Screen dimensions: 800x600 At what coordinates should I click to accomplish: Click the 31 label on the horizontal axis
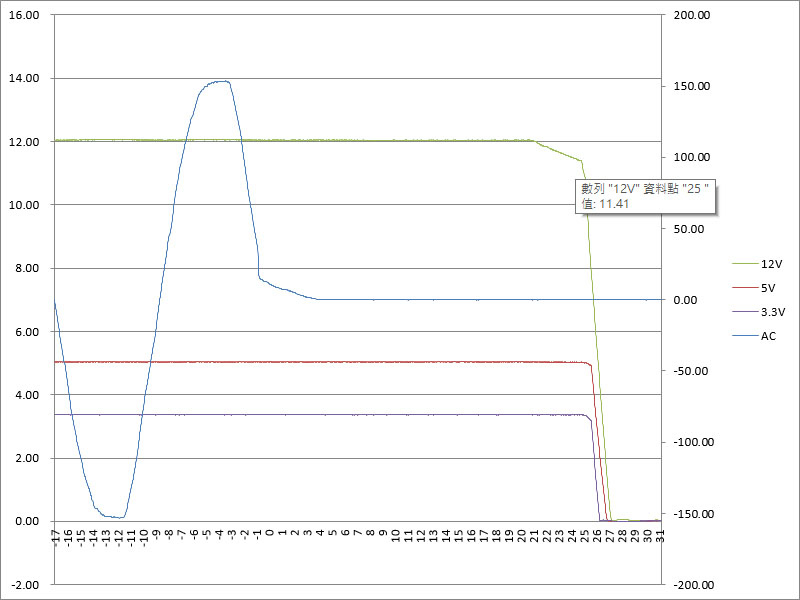[660, 535]
